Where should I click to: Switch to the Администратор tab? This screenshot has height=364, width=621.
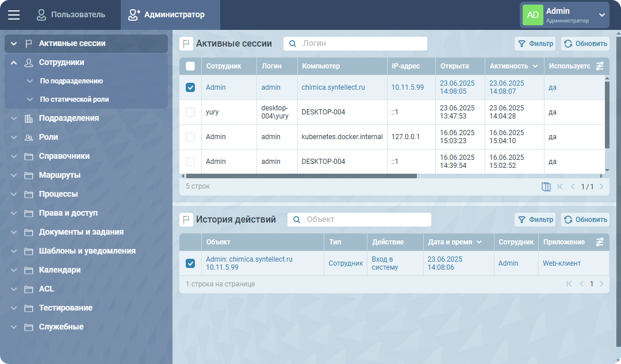[166, 15]
